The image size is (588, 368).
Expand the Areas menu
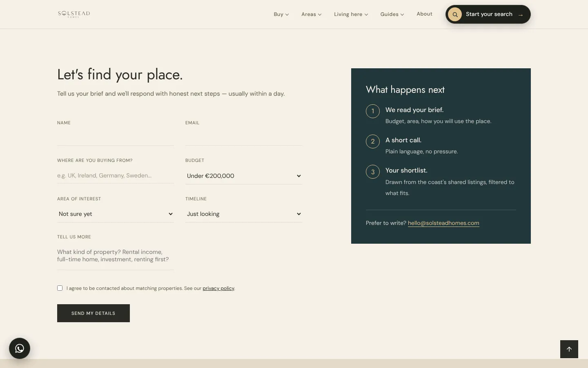click(x=312, y=14)
